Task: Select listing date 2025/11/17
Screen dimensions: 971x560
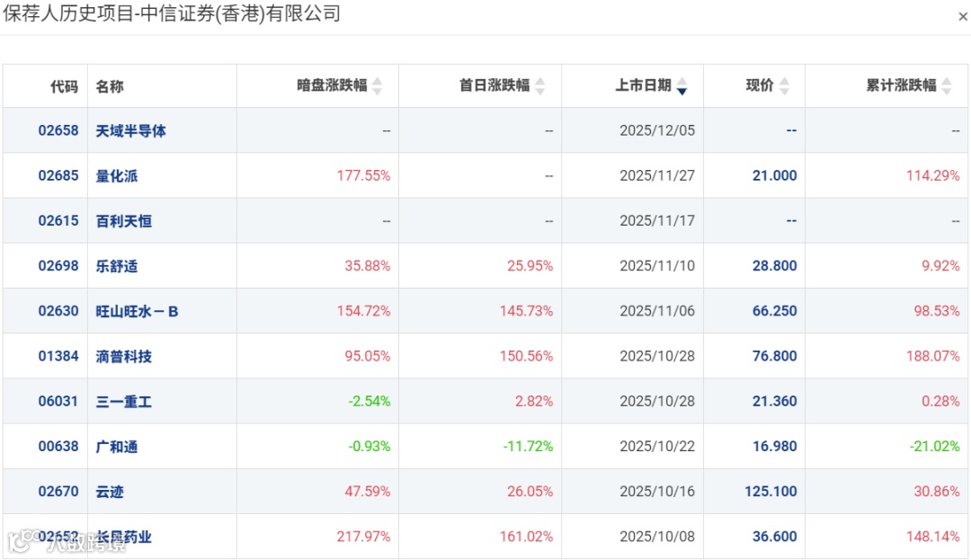Action: pos(657,221)
